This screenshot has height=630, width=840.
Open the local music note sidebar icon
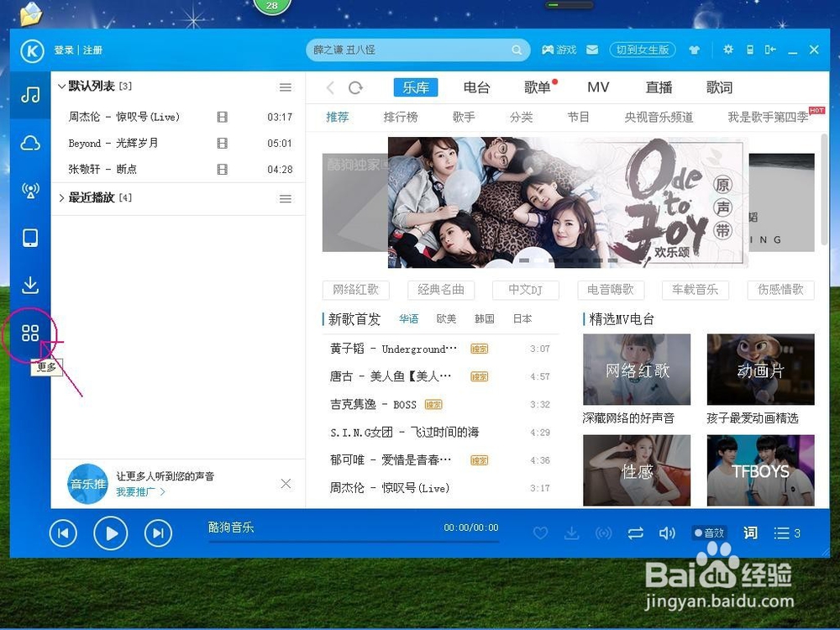[x=30, y=95]
